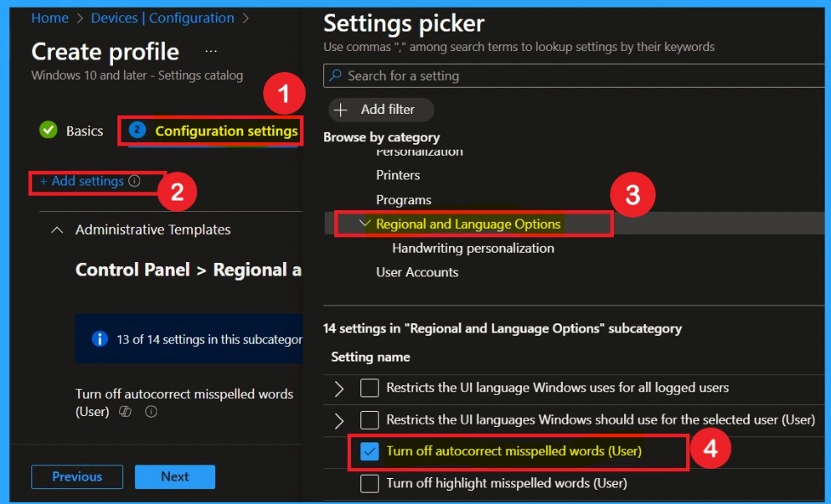Click the Copilot icon next to (User)
The image size is (831, 504).
pos(125,412)
